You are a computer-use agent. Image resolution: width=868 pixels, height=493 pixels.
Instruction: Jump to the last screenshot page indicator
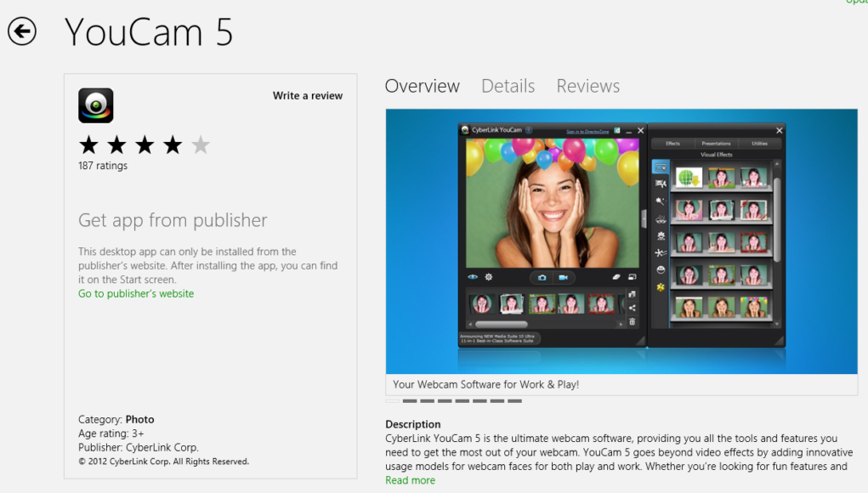515,400
